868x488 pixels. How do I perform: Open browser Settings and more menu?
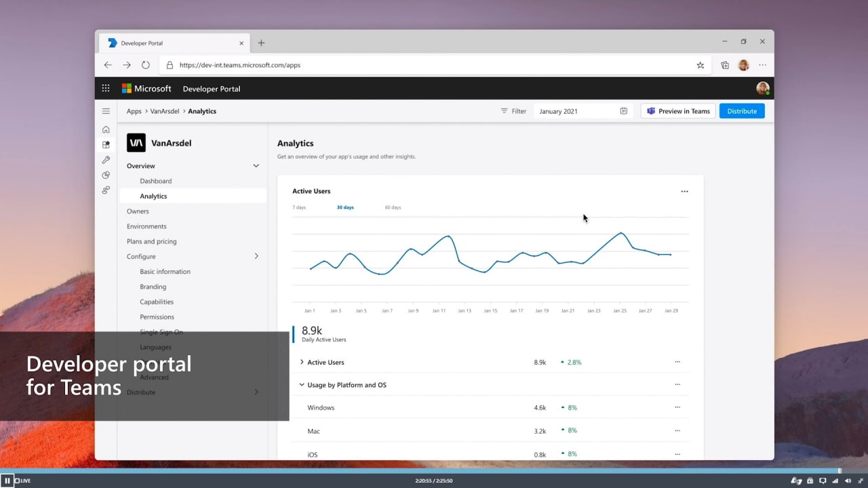pyautogui.click(x=762, y=65)
